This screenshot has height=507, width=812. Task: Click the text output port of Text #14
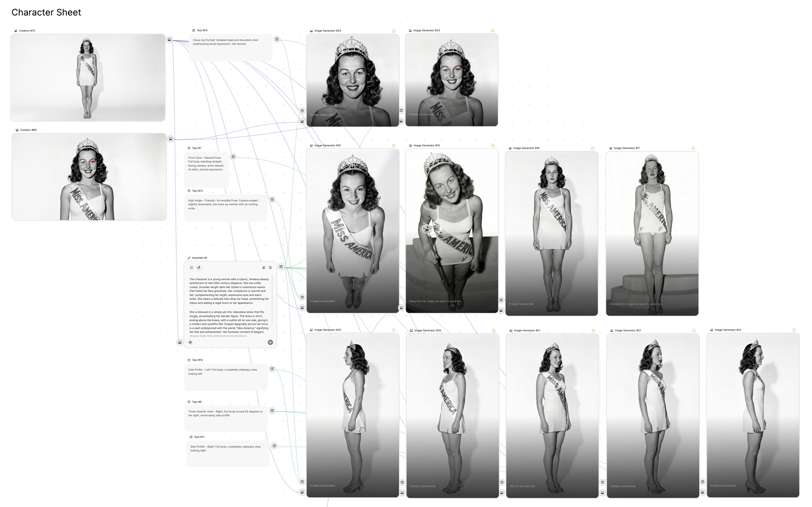coord(277,39)
